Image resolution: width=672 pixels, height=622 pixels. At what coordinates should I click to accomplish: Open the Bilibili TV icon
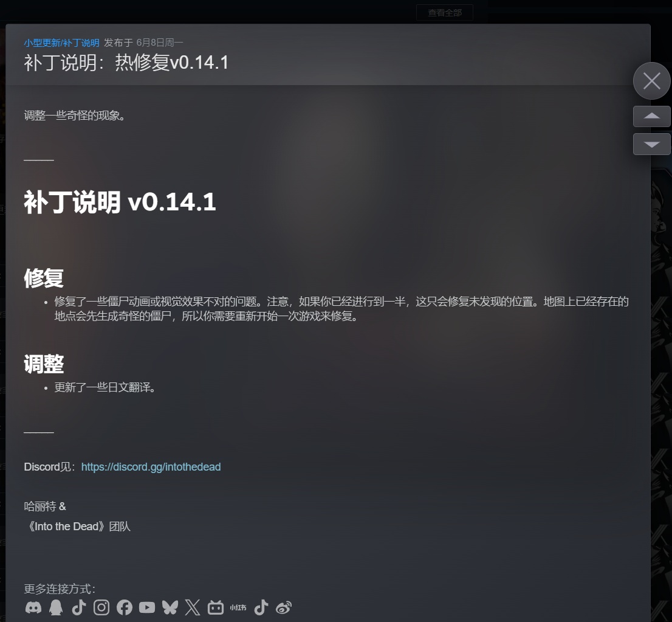click(x=216, y=607)
